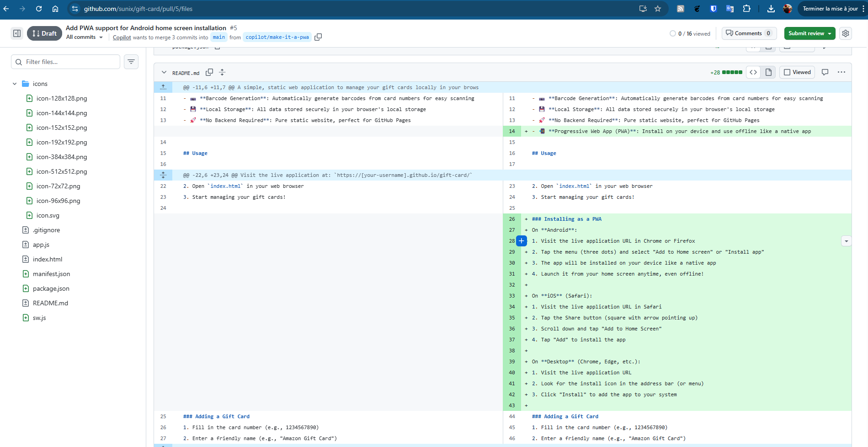This screenshot has height=447, width=868.
Task: Mark README.md as Viewed
Action: (x=797, y=72)
